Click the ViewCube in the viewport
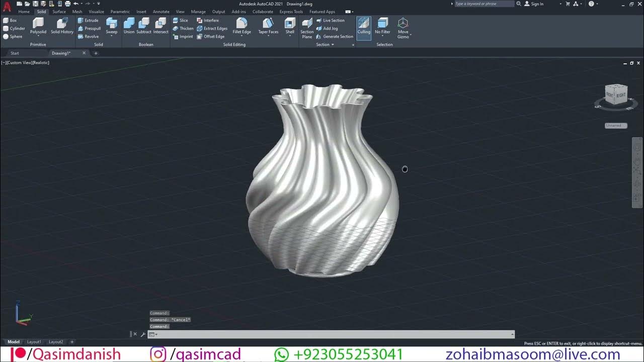The height and width of the screenshot is (362, 644). [x=615, y=95]
